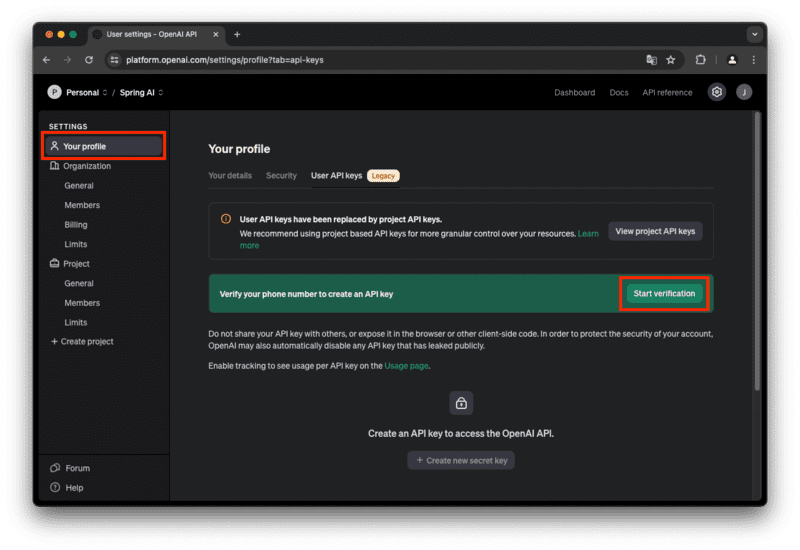Click the Start verification button
Viewport: 800px width, 550px height.
click(x=665, y=294)
